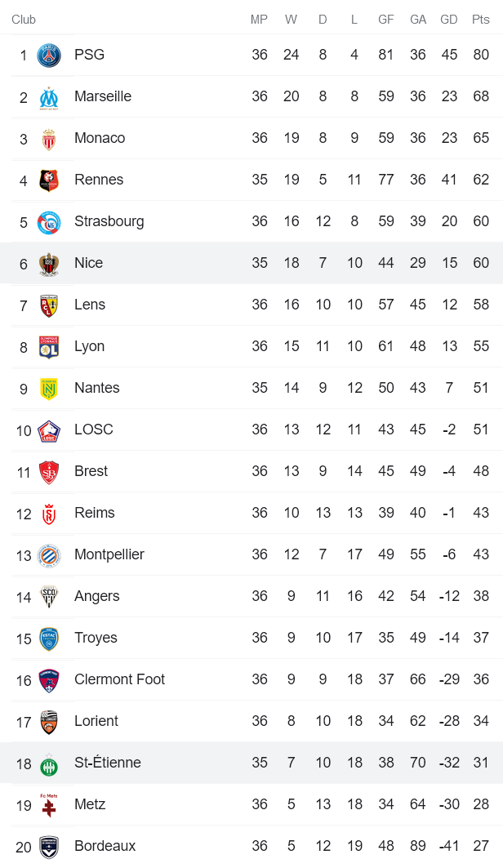Select the MP column header

click(259, 20)
